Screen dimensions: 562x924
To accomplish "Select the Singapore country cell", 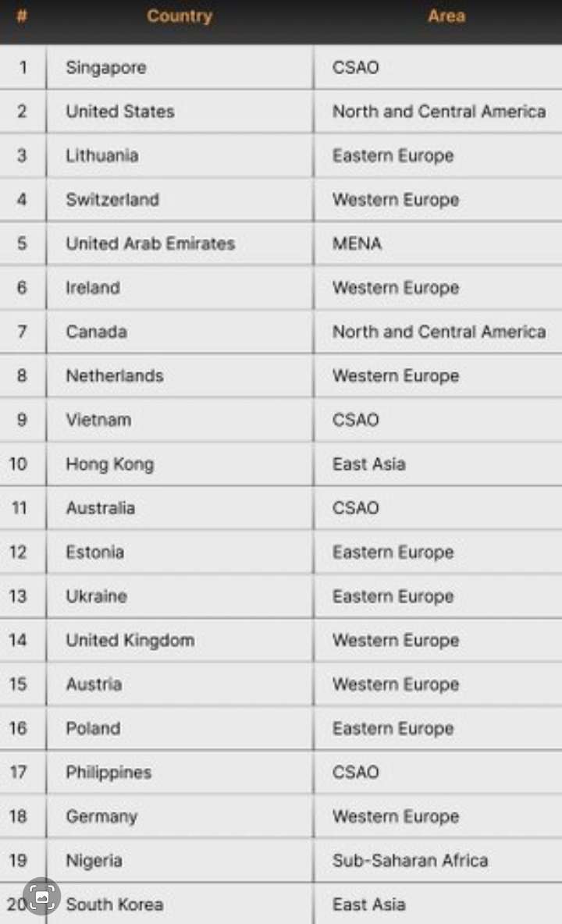I will [x=106, y=68].
